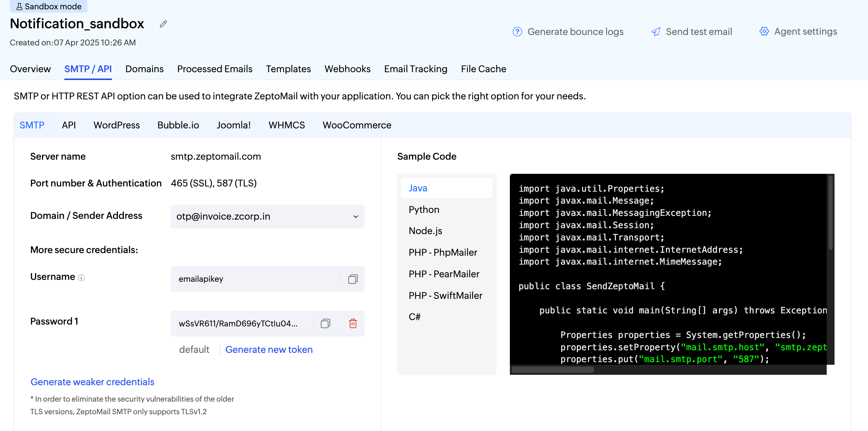
Task: Delete Password 1 using the trash icon
Action: (x=353, y=323)
